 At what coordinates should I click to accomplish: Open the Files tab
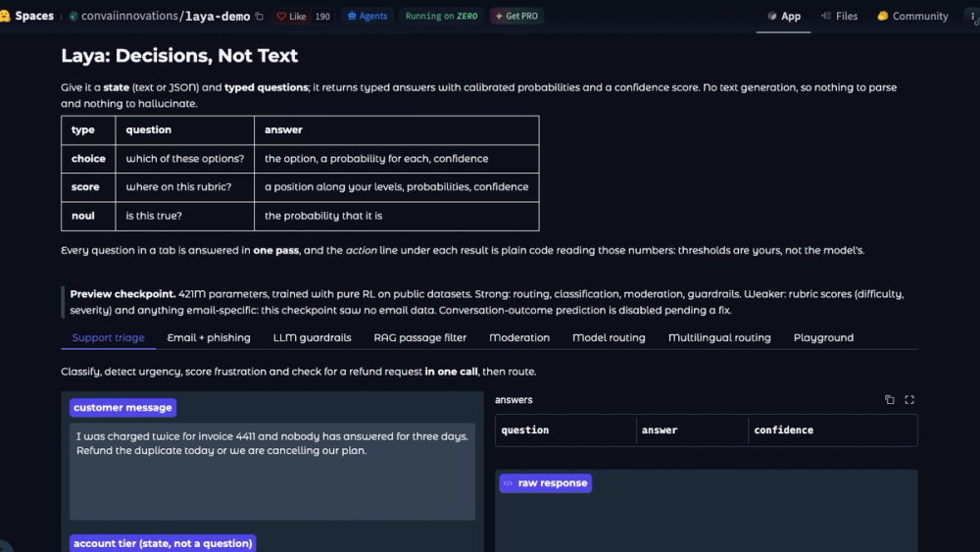click(x=840, y=17)
